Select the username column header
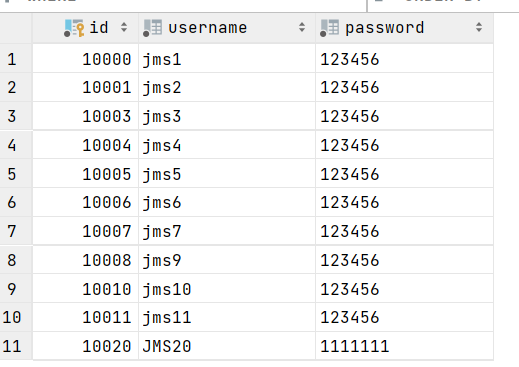Viewport: 519px width, 367px height. click(x=227, y=28)
